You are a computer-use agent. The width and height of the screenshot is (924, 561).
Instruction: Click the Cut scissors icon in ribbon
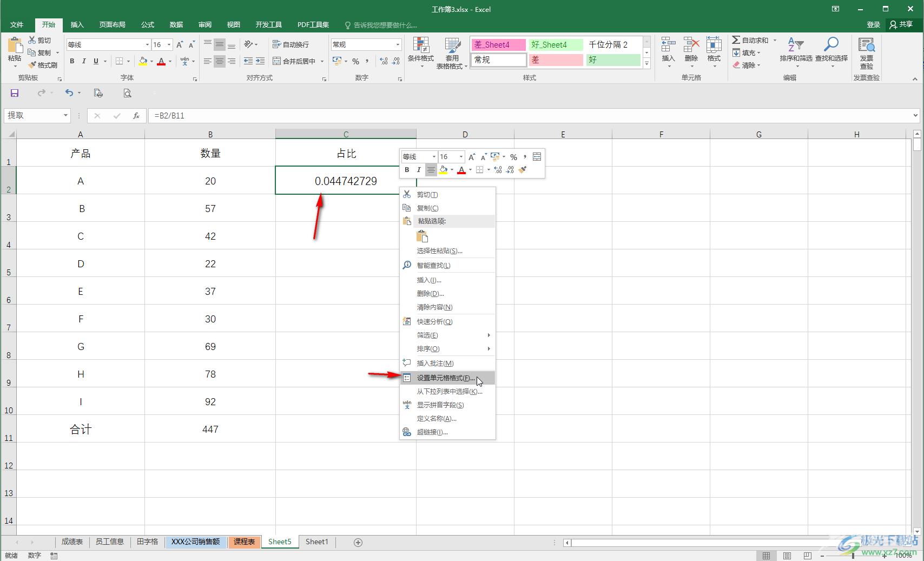(x=32, y=40)
